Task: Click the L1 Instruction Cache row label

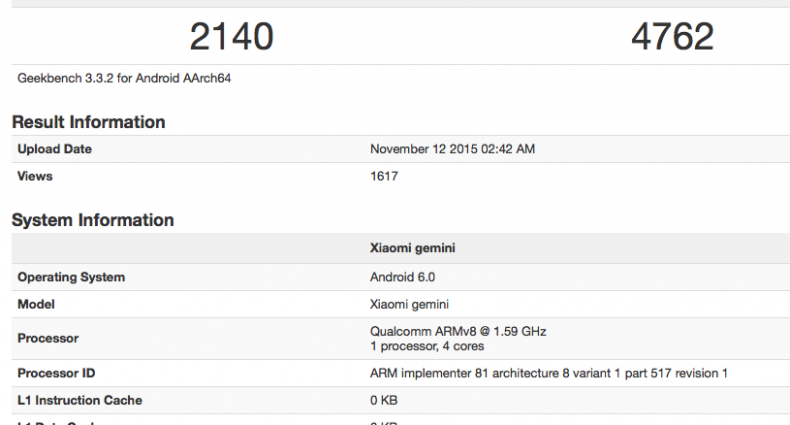Action: click(x=80, y=400)
